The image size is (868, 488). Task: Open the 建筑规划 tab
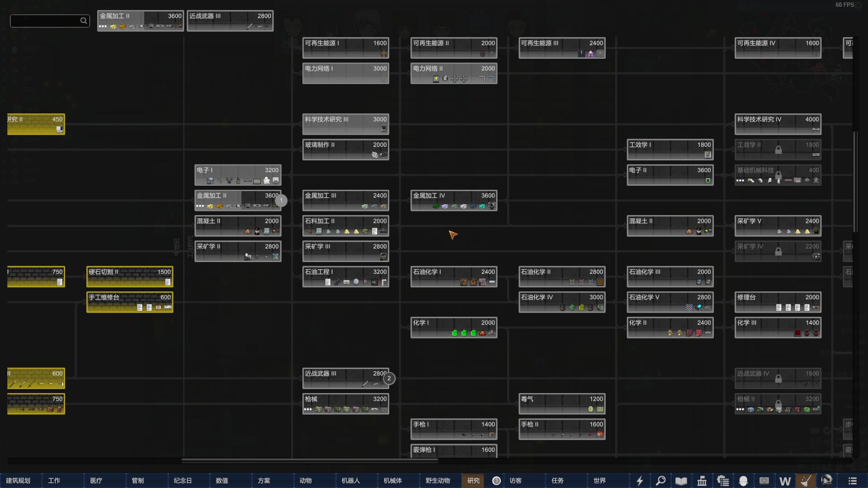(x=18, y=481)
